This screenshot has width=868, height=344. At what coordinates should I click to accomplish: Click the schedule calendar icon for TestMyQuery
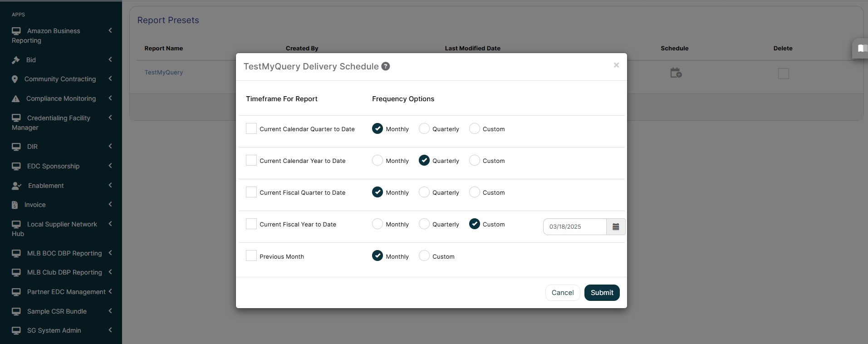coord(676,73)
